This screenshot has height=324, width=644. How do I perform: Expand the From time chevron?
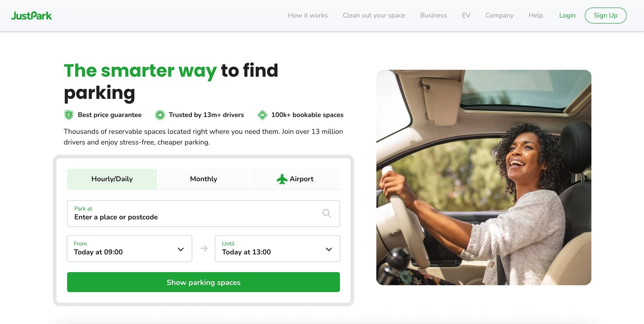[x=181, y=249]
